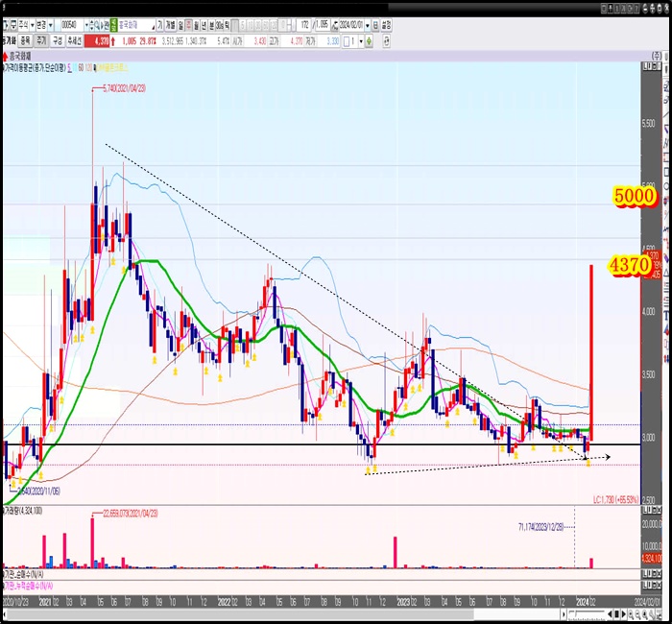Image resolution: width=672 pixels, height=624 pixels.
Task: Click the stock search magnifier icon
Action: (97, 25)
